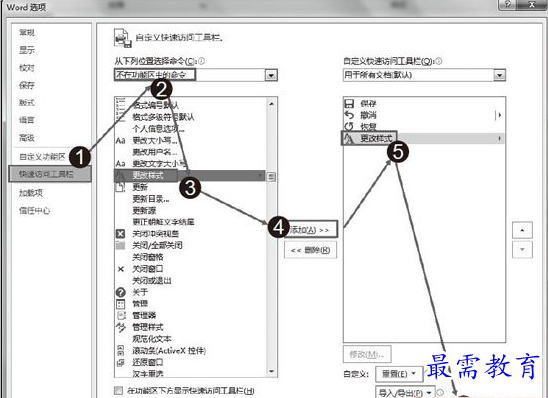This screenshot has height=398, width=548.
Task: Switch to 自定义功能区 category
Action: pyautogui.click(x=42, y=157)
